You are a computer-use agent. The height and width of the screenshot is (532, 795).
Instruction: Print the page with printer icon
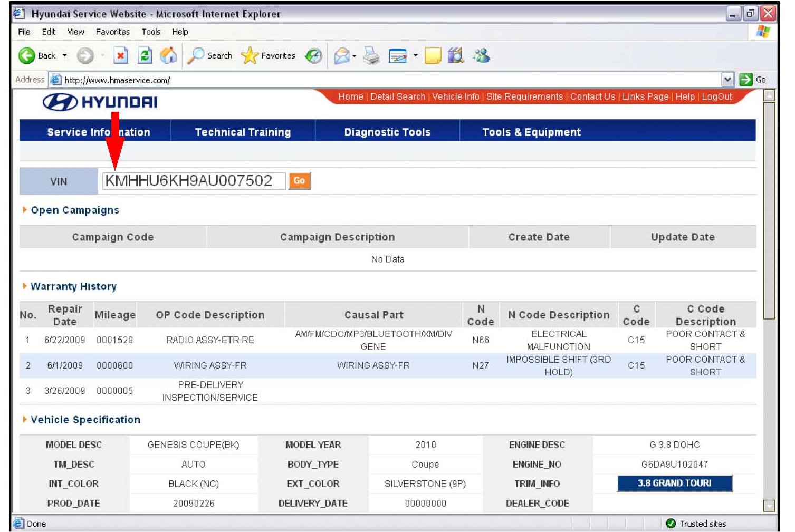point(371,55)
